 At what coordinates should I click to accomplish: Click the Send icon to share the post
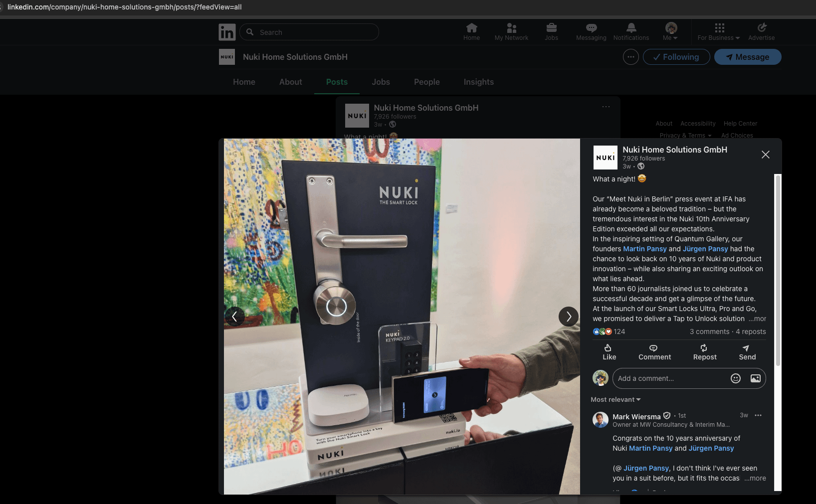[747, 352]
